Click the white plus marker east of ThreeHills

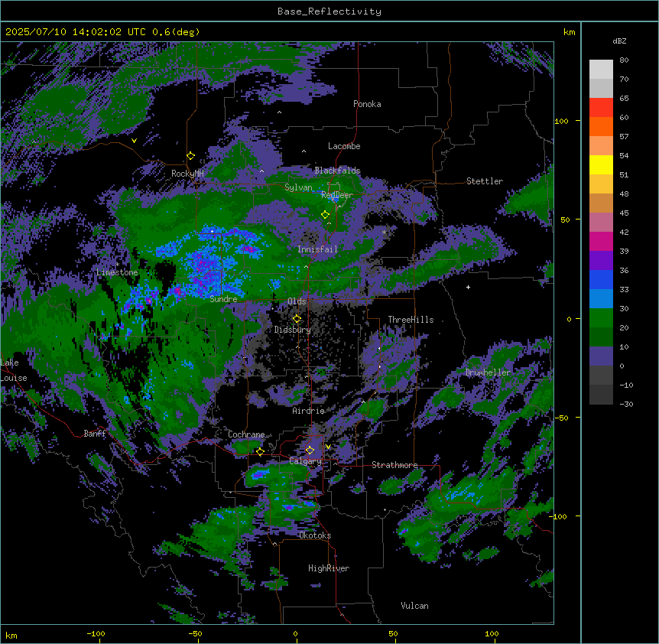[468, 287]
